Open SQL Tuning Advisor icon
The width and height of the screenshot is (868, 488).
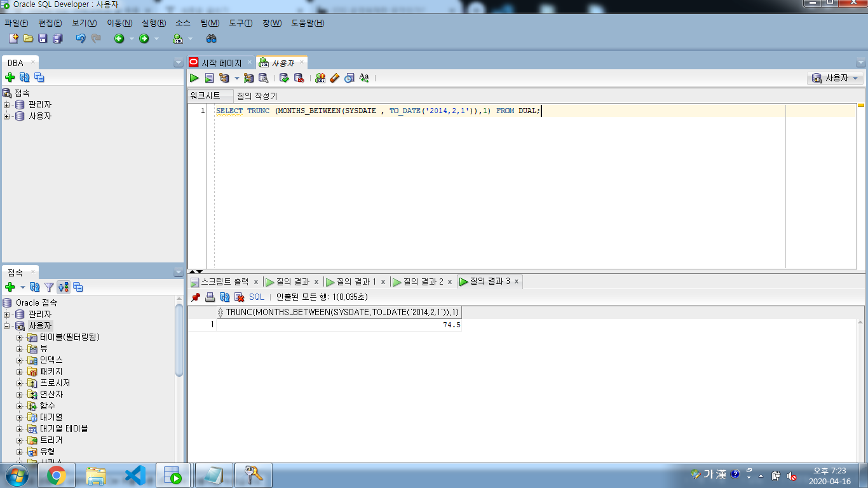click(x=263, y=78)
